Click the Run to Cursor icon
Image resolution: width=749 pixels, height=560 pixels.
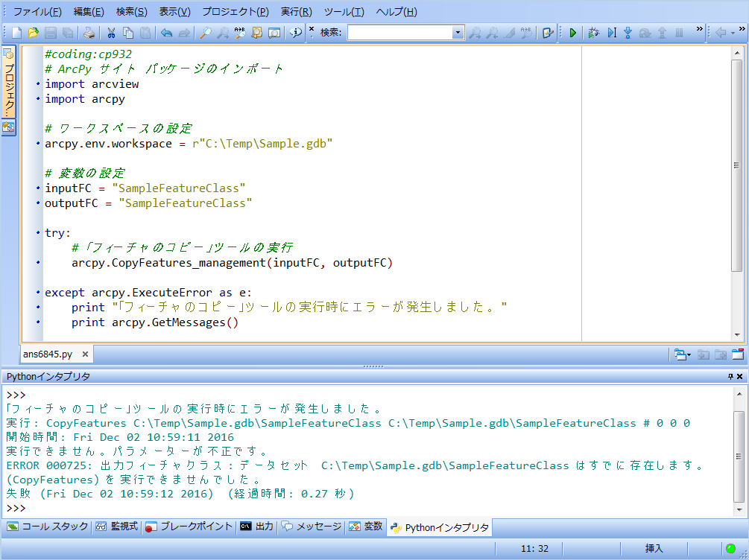point(612,33)
